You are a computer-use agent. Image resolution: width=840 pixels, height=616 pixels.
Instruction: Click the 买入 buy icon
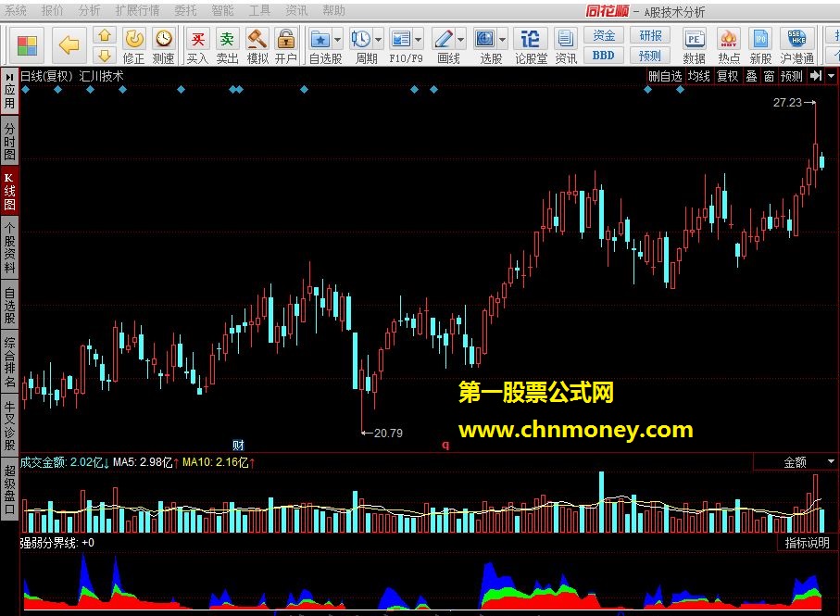pos(197,46)
